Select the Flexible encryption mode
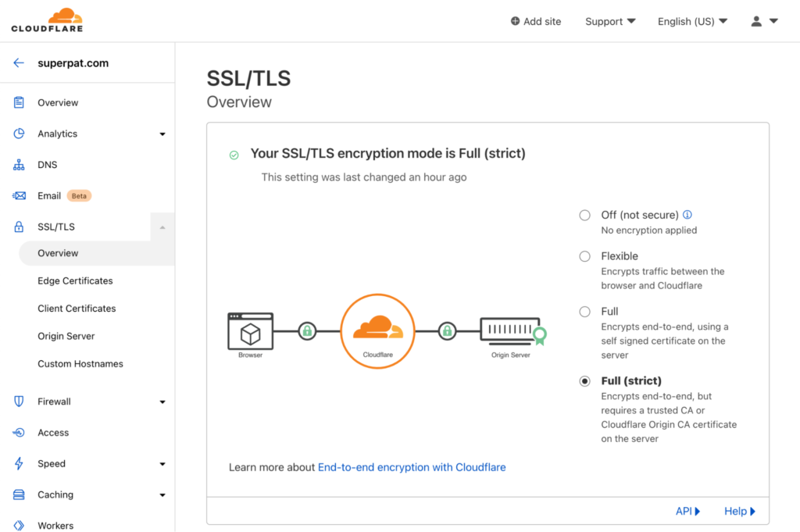 coord(584,255)
